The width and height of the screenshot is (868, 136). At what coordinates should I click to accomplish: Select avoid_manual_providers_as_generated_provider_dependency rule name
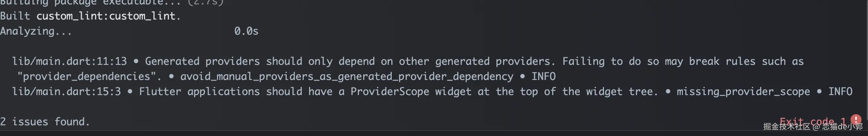(x=347, y=76)
